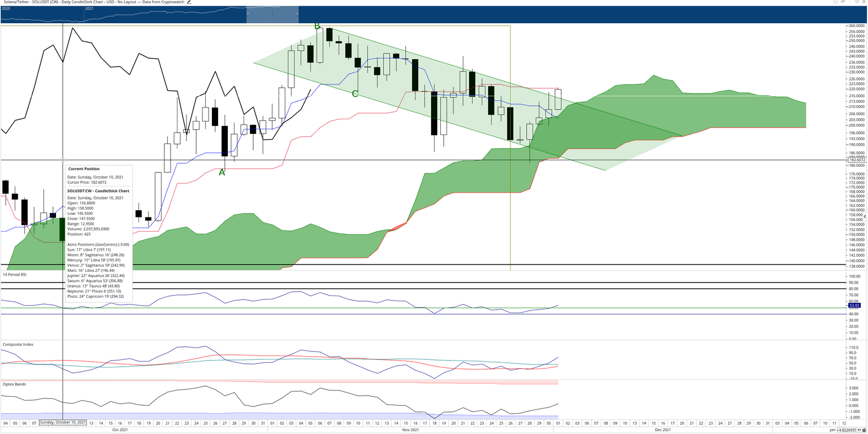Click the right handle of overview range selector

coord(298,15)
